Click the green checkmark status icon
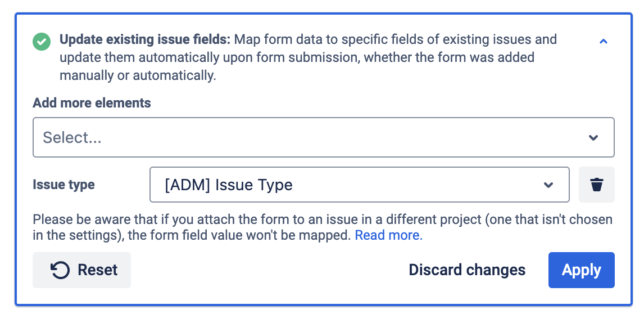The width and height of the screenshot is (644, 314). 41,41
